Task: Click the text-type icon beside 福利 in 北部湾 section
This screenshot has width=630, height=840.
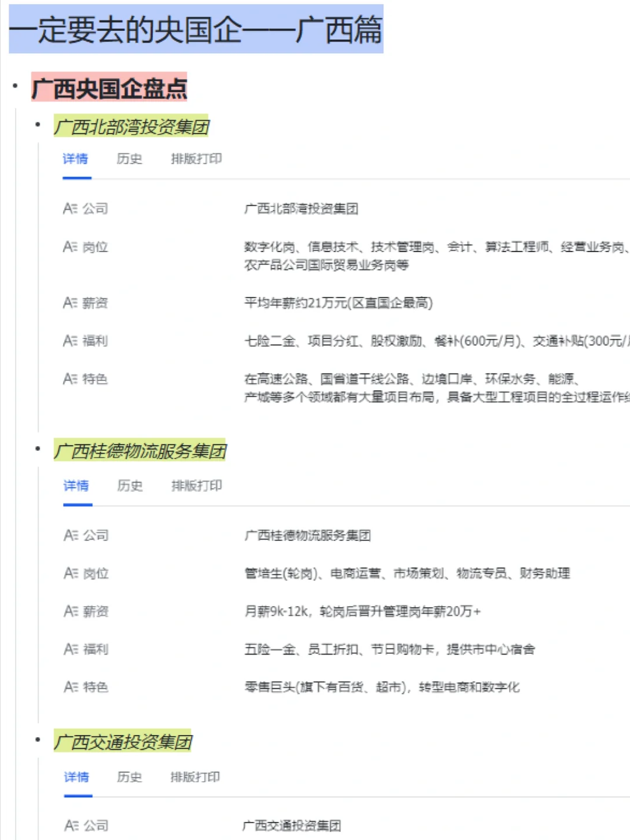Action: 70,341
